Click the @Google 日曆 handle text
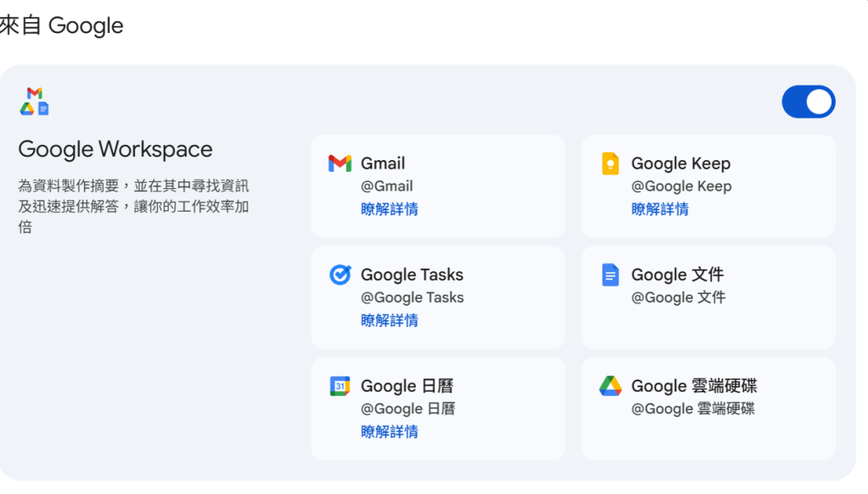 pyautogui.click(x=408, y=409)
